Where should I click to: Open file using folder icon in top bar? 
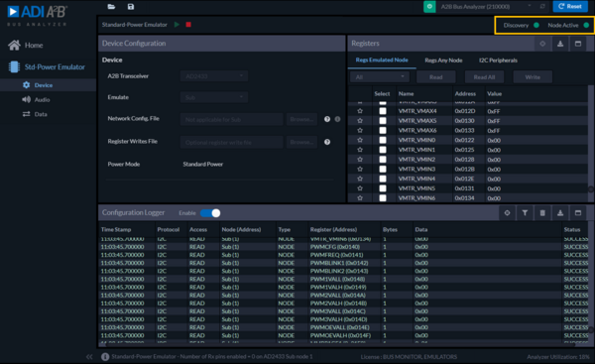[x=111, y=7]
